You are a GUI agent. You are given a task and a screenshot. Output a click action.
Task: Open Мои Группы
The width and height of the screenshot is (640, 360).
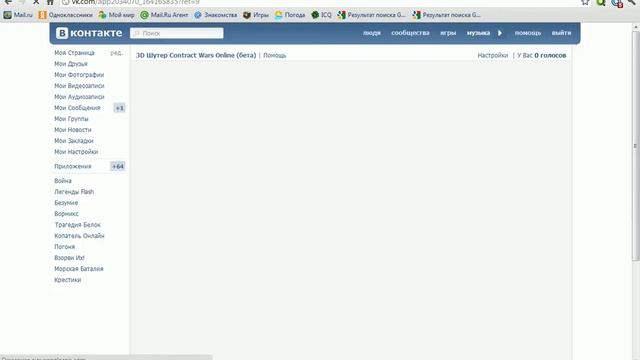[x=71, y=119]
